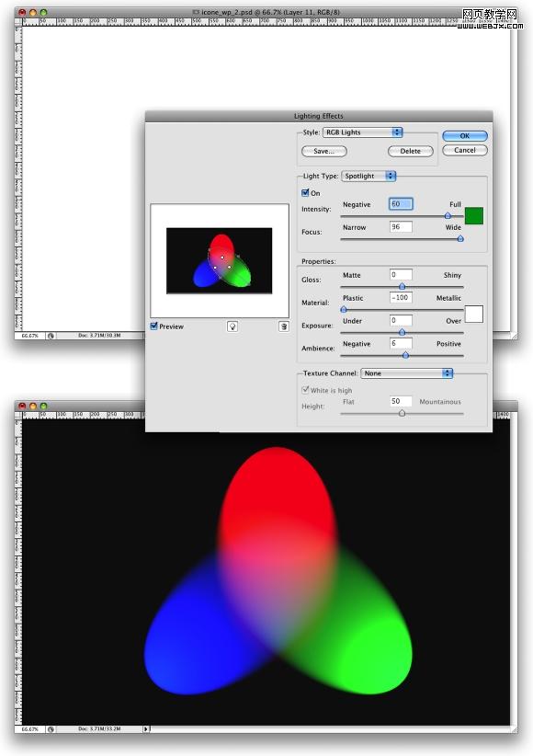The image size is (533, 756).
Task: Click the trash icon under the preview
Action: tap(284, 326)
